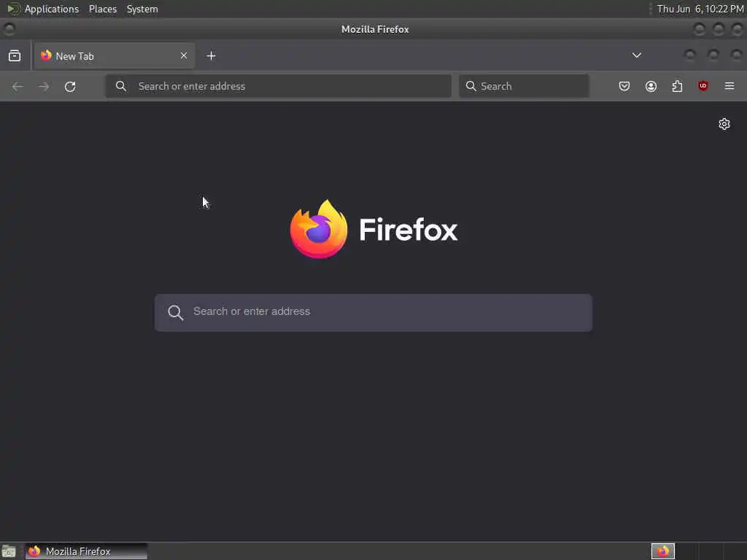The height and width of the screenshot is (560, 747).
Task: Open the Firefox account icon
Action: point(651,86)
